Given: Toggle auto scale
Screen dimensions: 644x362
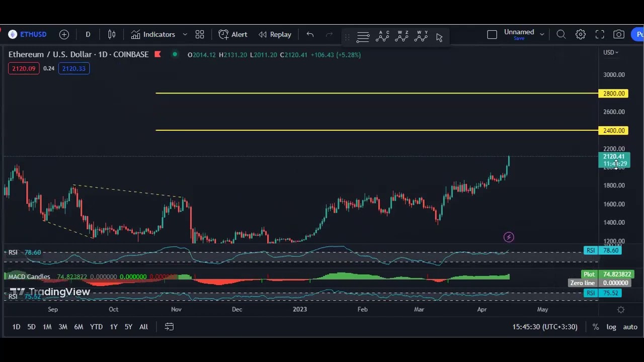Looking at the screenshot, I should pos(630,327).
